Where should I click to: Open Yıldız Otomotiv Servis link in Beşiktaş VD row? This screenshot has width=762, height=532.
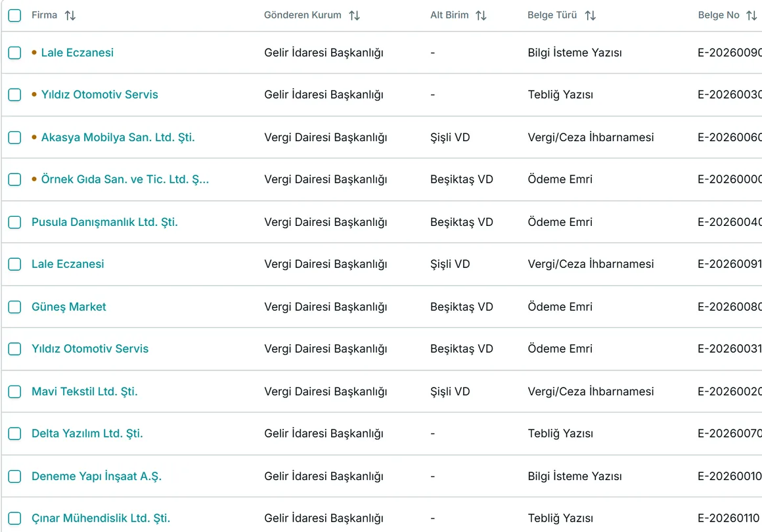[90, 349]
